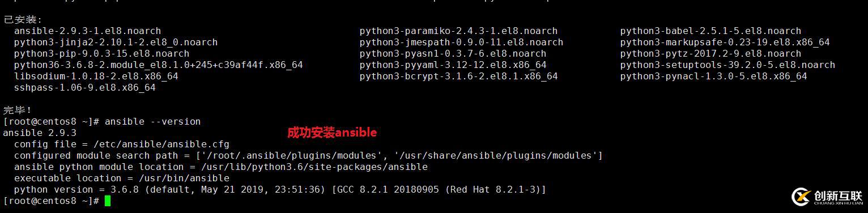The width and height of the screenshot is (868, 213).
Task: Click the ansible 2.9.3 version output line
Action: click(x=40, y=133)
